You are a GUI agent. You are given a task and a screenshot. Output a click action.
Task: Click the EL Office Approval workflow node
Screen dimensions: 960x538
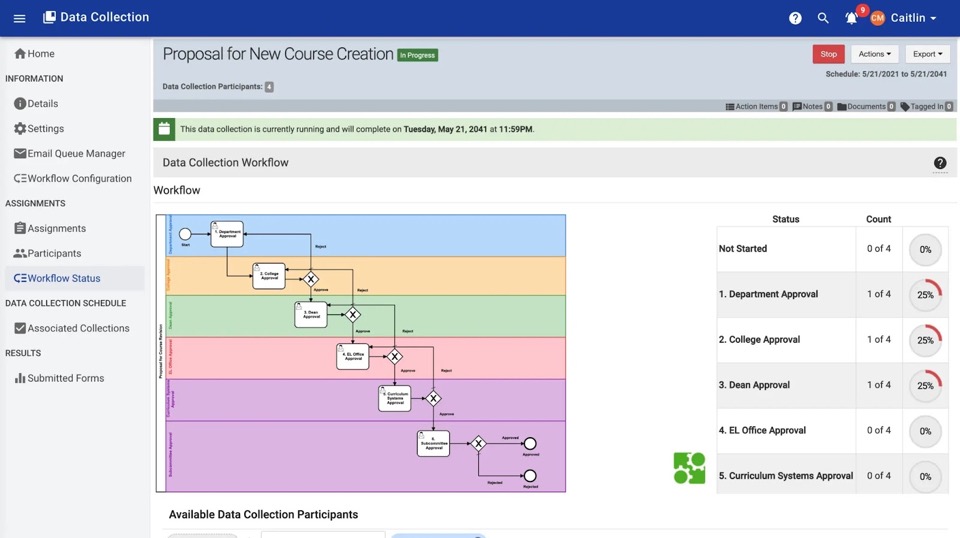[x=353, y=356]
